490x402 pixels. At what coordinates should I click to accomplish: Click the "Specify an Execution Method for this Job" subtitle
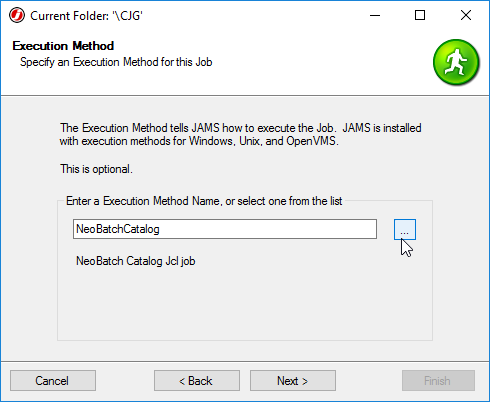116,62
